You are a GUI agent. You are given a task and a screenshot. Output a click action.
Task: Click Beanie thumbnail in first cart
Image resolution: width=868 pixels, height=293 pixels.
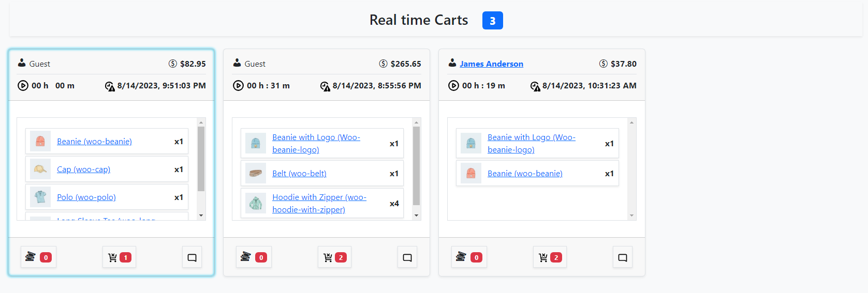(x=40, y=141)
